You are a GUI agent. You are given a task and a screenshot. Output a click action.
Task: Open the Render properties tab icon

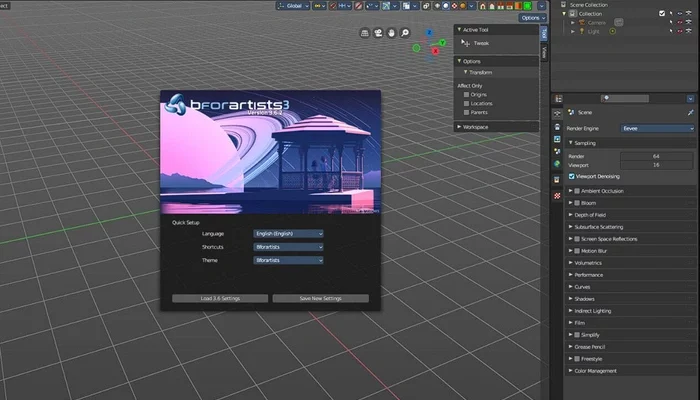[557, 114]
